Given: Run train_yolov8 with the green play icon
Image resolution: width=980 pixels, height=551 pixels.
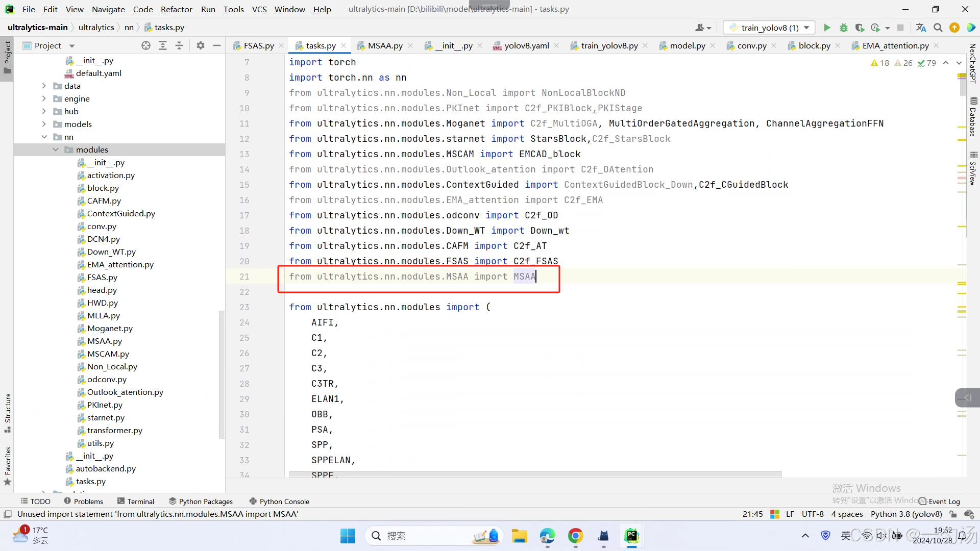Looking at the screenshot, I should [x=827, y=28].
